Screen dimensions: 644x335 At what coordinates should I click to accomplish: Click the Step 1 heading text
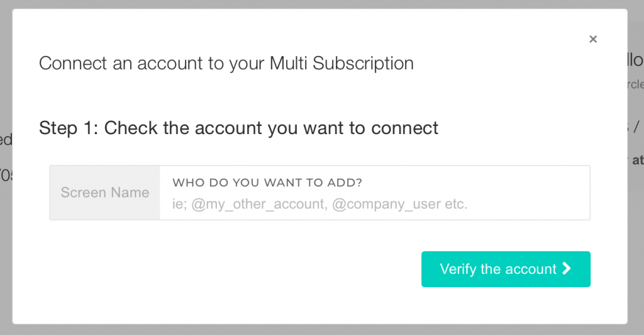[238, 128]
